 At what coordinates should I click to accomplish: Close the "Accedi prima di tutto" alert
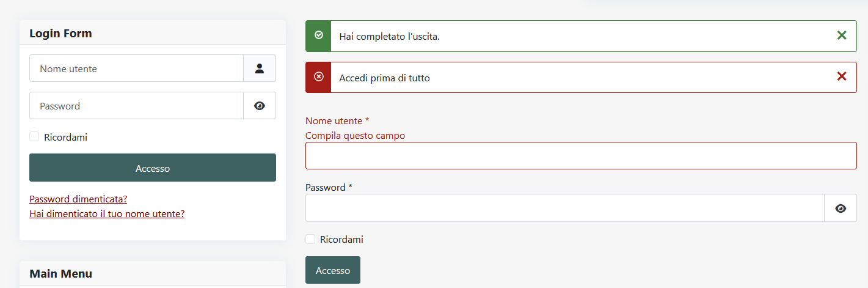pos(841,76)
